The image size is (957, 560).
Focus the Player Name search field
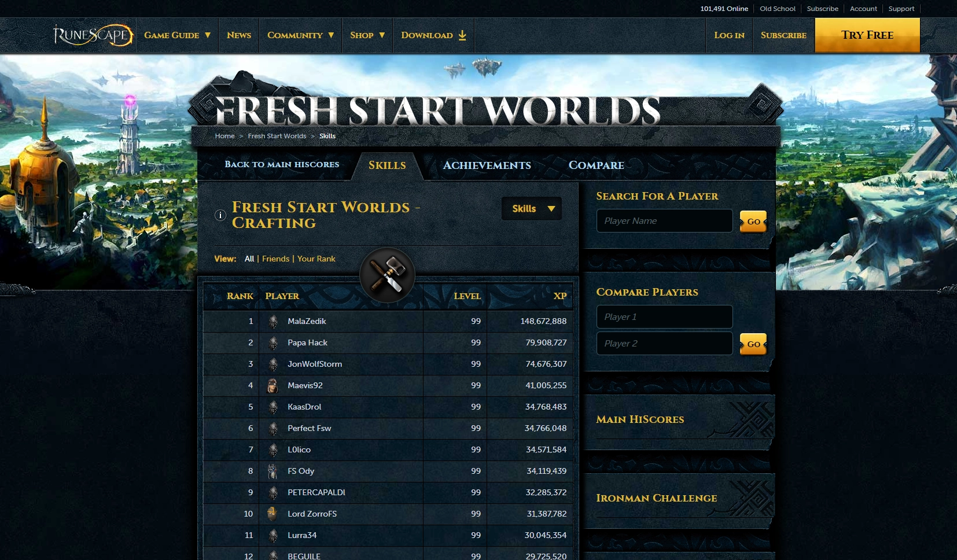click(x=664, y=221)
